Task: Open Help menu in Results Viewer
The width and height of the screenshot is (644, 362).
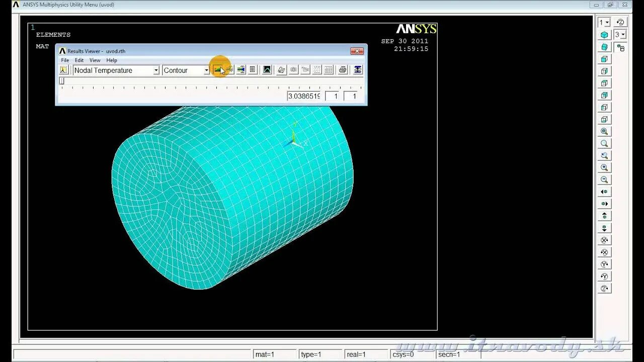Action: (112, 60)
